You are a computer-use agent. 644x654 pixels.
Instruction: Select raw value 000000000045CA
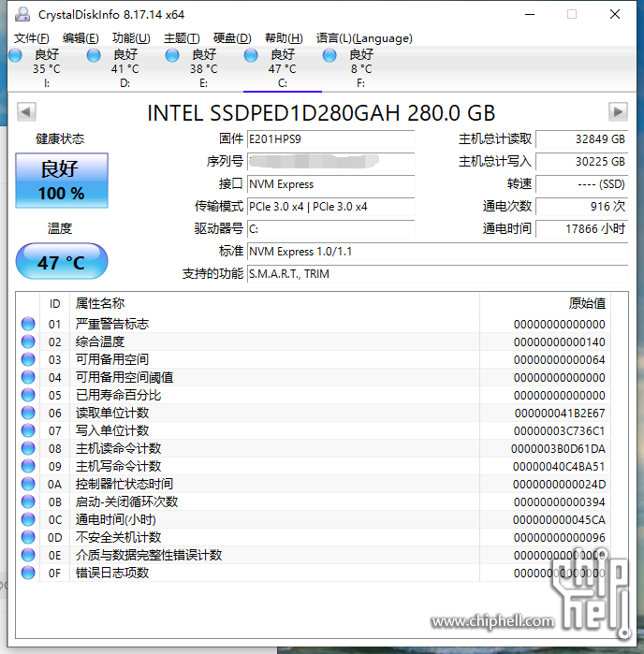559,519
